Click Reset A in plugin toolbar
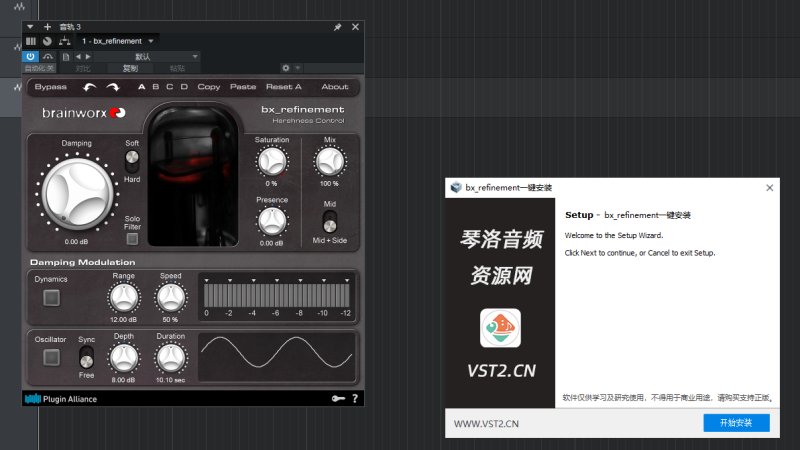 point(284,87)
